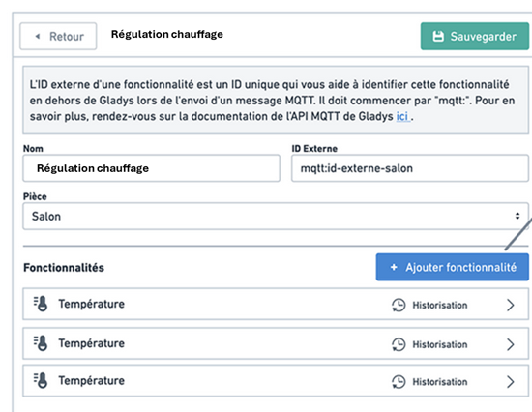The width and height of the screenshot is (532, 412).
Task: Click the Nom input field
Action: click(151, 168)
